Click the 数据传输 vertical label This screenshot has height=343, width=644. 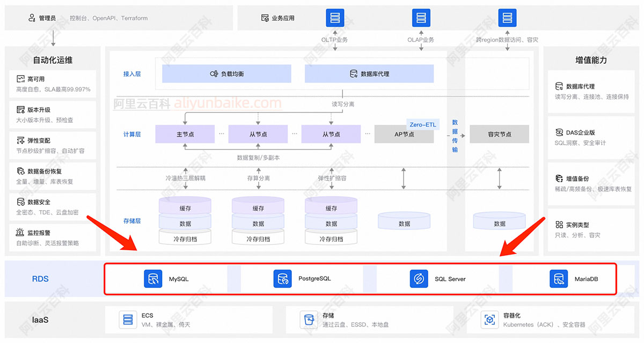coord(455,136)
